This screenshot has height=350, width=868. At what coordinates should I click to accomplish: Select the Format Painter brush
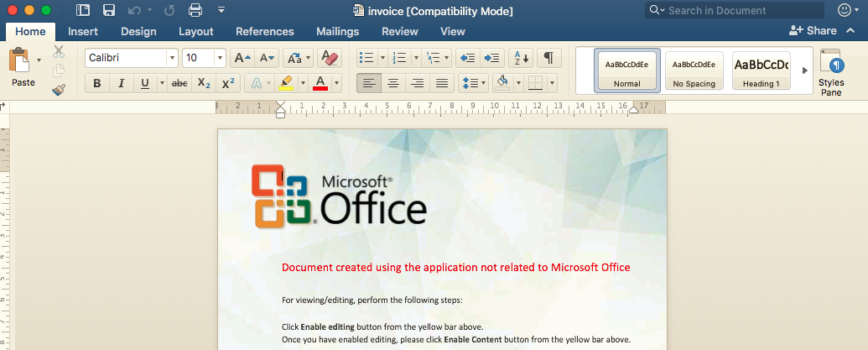pyautogui.click(x=59, y=89)
